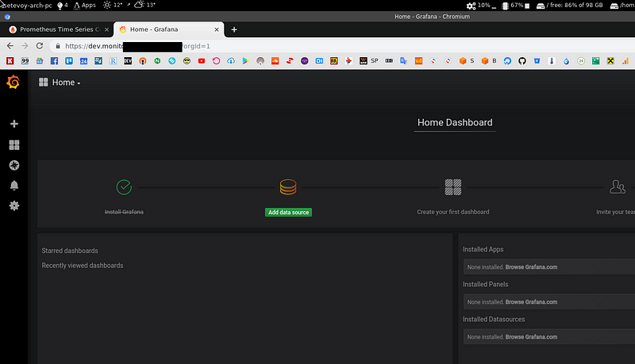
Task: Open the Explore compass icon in sidebar
Action: 14,165
